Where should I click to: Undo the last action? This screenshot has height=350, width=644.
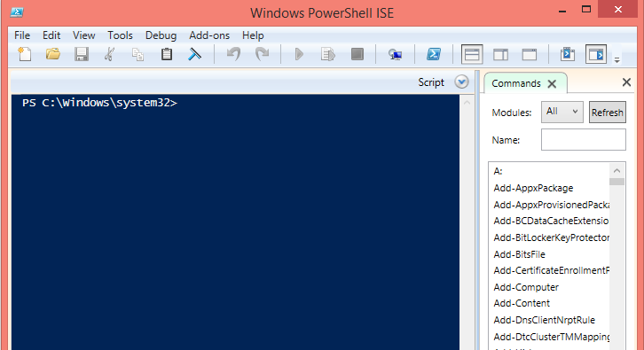pos(233,54)
